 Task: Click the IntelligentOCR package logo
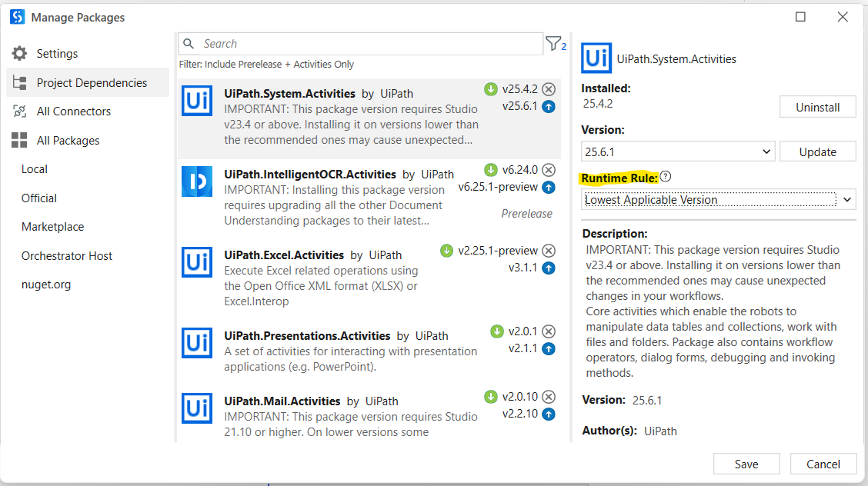(x=197, y=181)
